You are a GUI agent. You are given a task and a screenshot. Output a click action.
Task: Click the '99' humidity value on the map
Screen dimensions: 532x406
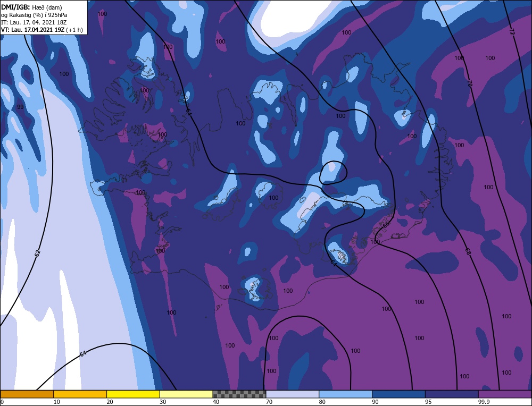(x=20, y=107)
